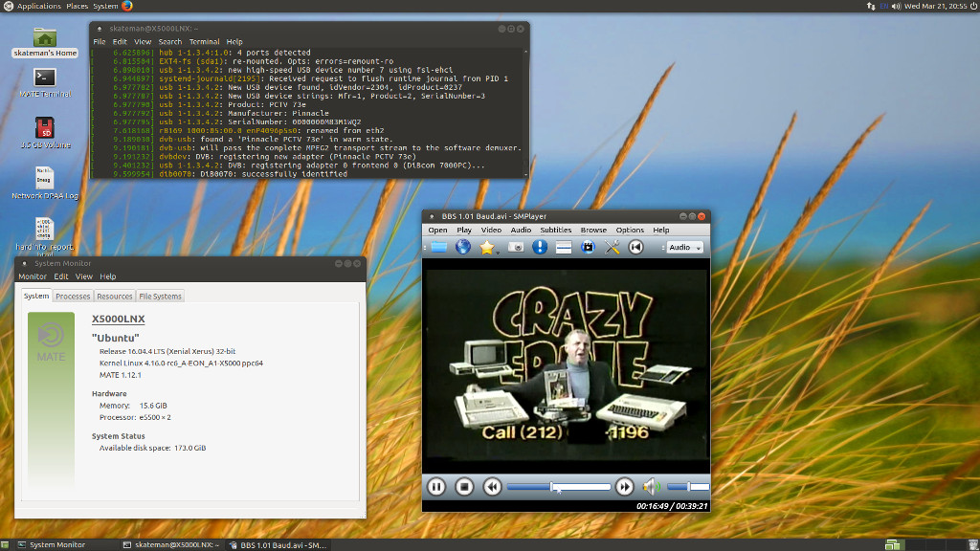Screen dimensions: 980x551
Task: Open the Search menu in the terminal
Action: tap(170, 42)
